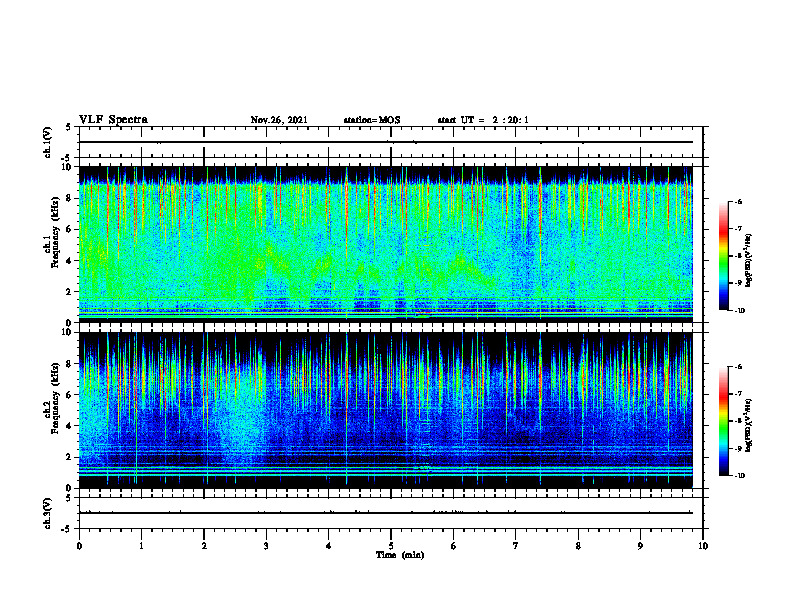Screen dimensions: 792x612
Task: Click the ch.1 colorbar log(PSD) label
Action: pos(749,261)
